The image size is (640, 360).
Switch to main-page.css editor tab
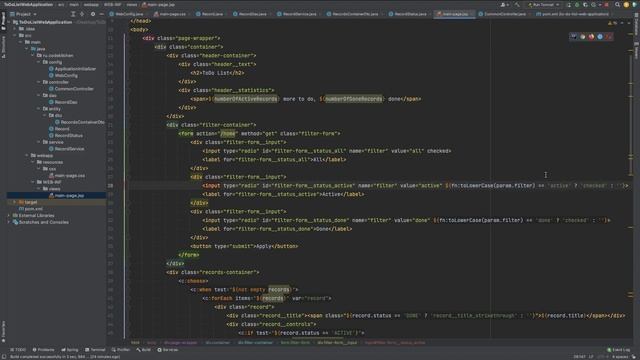(170, 14)
